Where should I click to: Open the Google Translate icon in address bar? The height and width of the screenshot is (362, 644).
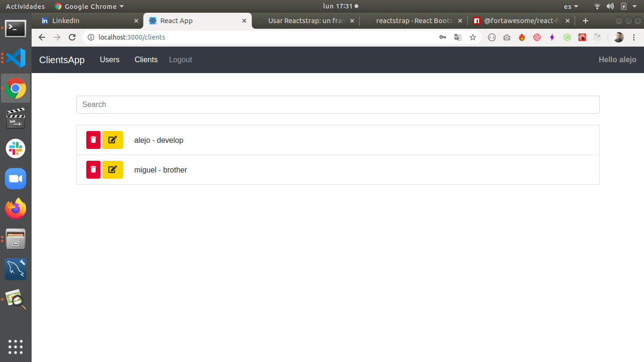click(457, 37)
